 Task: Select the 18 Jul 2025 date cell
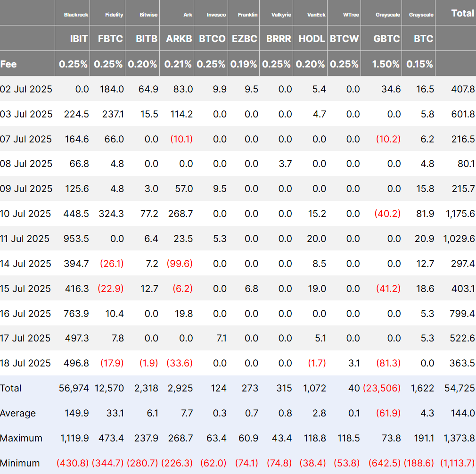point(26,363)
